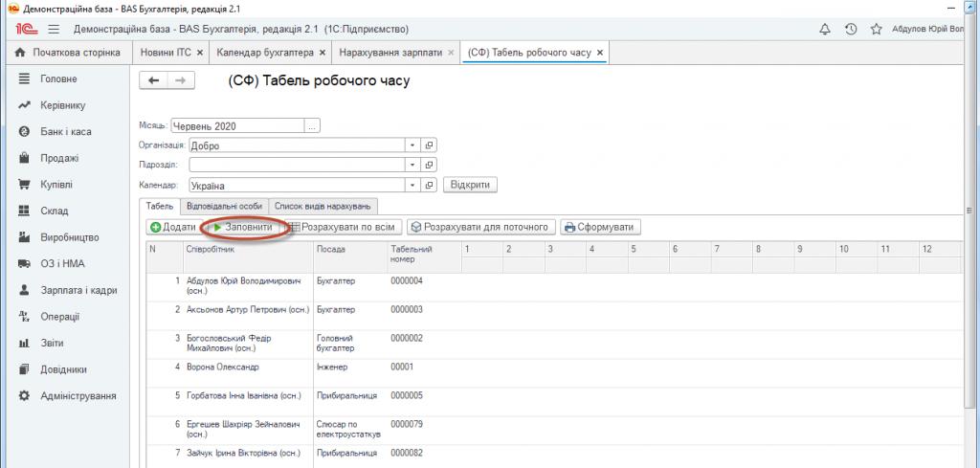Open the Організація field's linked record
This screenshot has width=980, height=468.
(x=429, y=145)
